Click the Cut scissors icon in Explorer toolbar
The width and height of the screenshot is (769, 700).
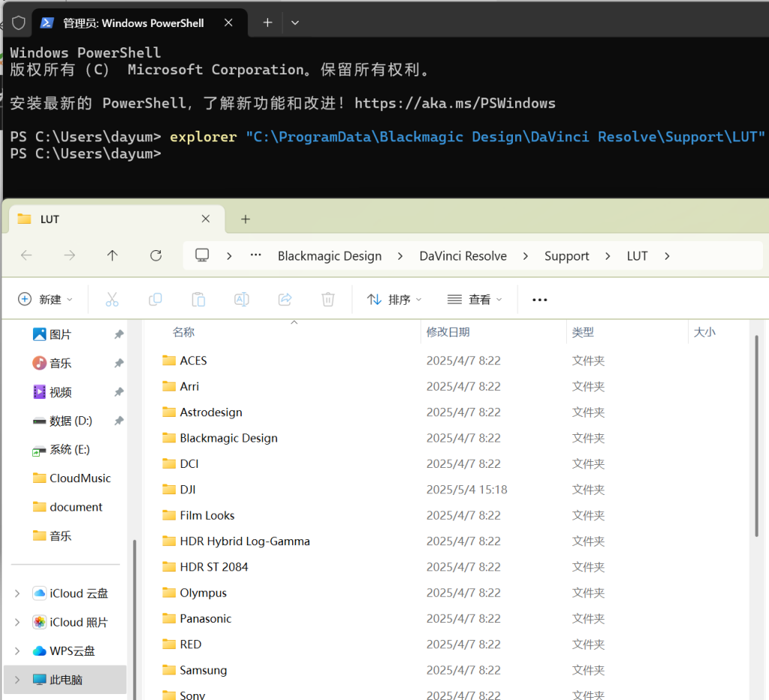click(112, 299)
